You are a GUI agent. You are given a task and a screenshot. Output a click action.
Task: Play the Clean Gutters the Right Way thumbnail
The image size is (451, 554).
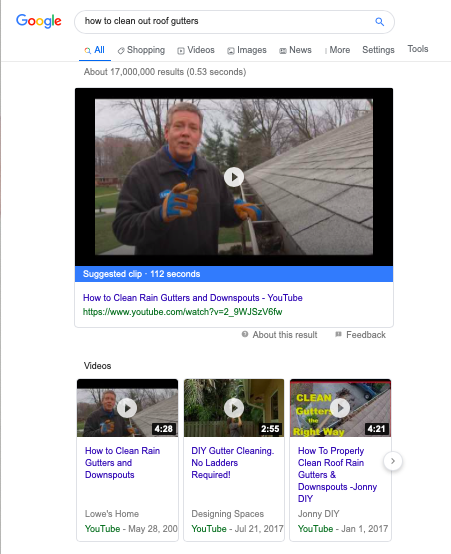340,408
